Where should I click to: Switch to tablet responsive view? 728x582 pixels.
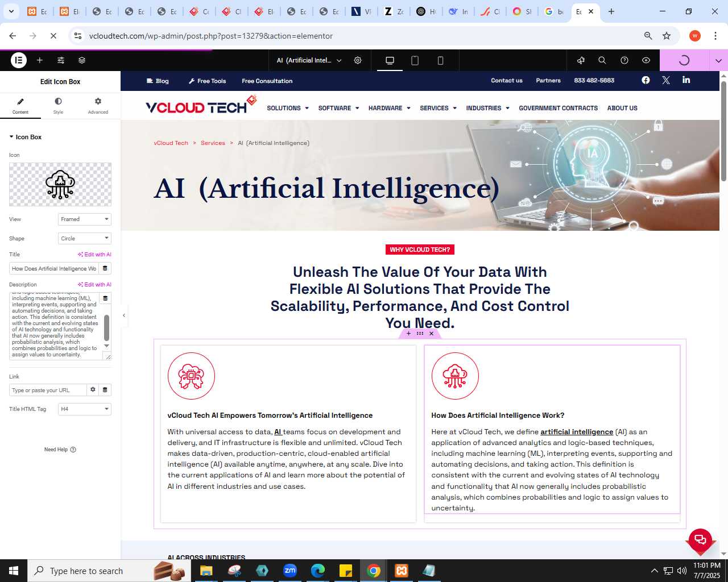[x=415, y=60]
